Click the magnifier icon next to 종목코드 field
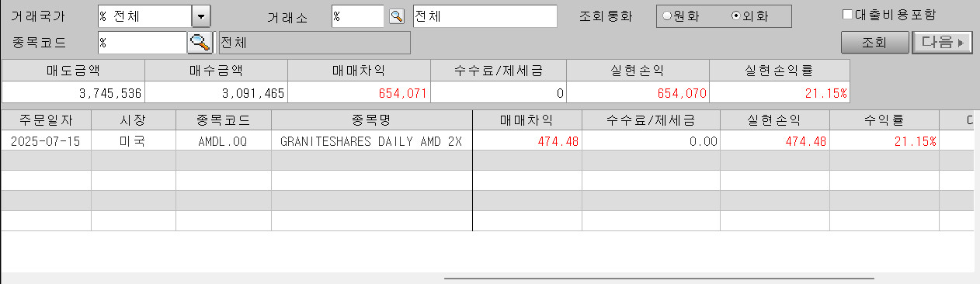 click(200, 43)
